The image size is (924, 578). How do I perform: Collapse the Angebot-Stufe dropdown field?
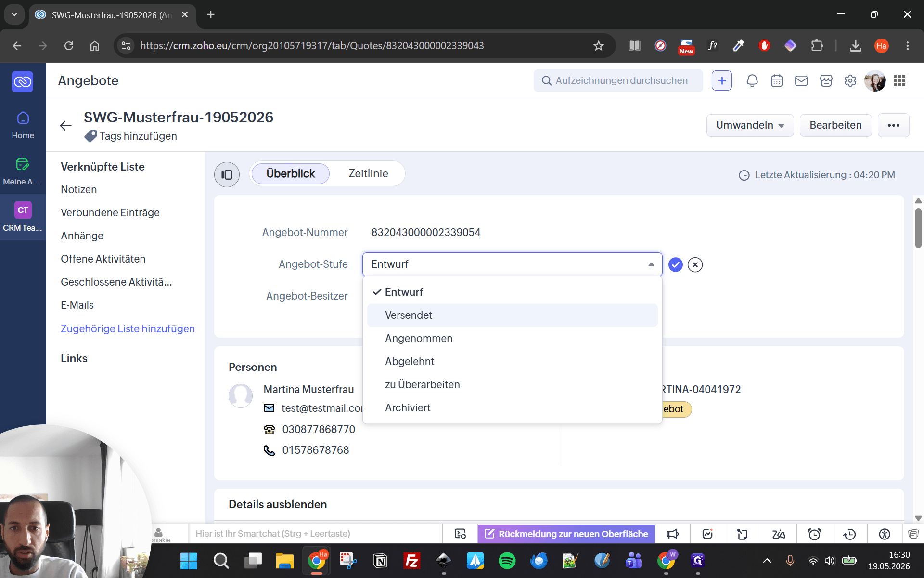(512, 264)
